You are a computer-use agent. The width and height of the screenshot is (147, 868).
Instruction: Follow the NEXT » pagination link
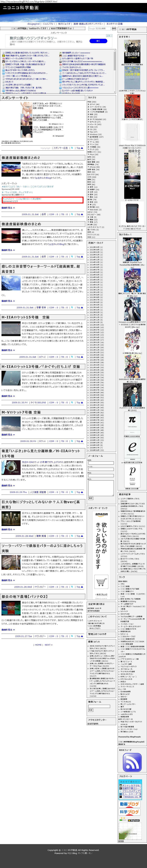48,645
